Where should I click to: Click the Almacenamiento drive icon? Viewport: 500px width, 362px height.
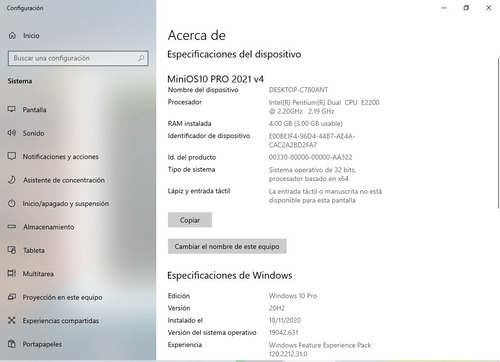click(x=12, y=227)
